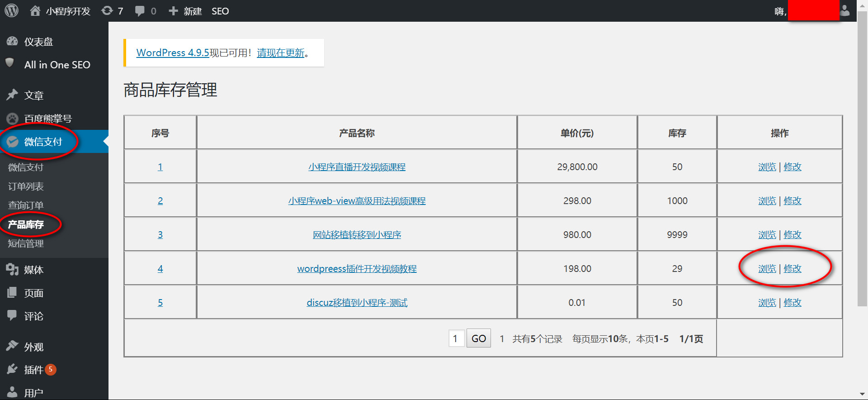The image size is (868, 400).
Task: Open the 查询订单 submenu entry
Action: coord(26,205)
